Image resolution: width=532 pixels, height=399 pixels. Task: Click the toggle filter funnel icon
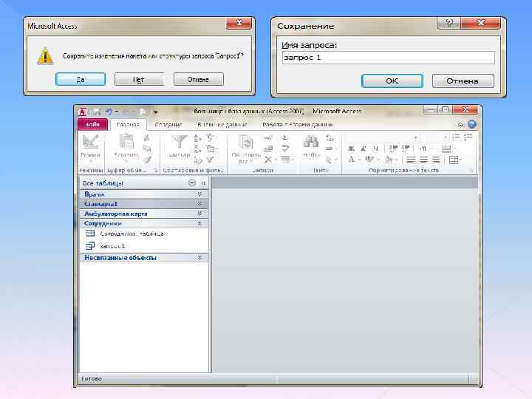pyautogui.click(x=211, y=160)
